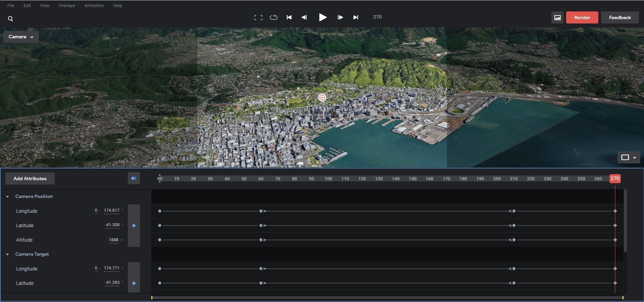Image resolution: width=644 pixels, height=302 pixels.
Task: Click the Add Attributes button
Action: [30, 179]
